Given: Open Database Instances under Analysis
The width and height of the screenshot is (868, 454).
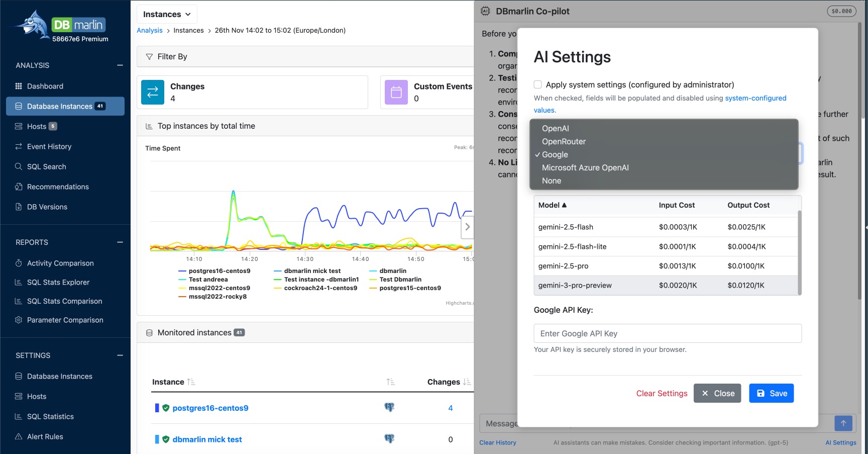Looking at the screenshot, I should click(65, 106).
